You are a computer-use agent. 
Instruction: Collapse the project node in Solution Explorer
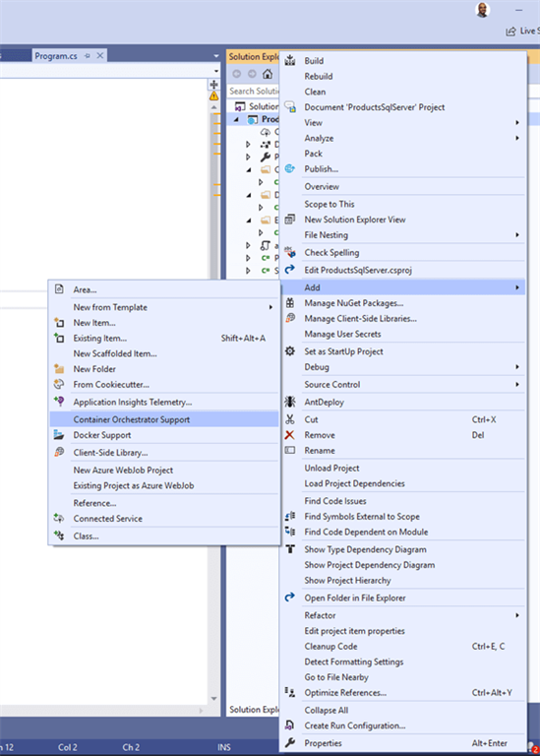[x=236, y=119]
